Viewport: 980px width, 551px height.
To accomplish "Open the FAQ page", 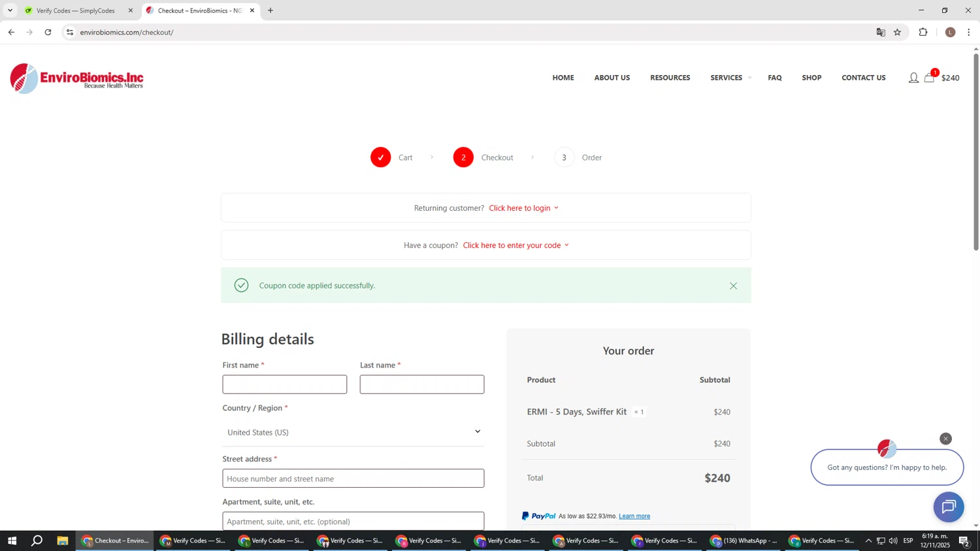I will (775, 78).
